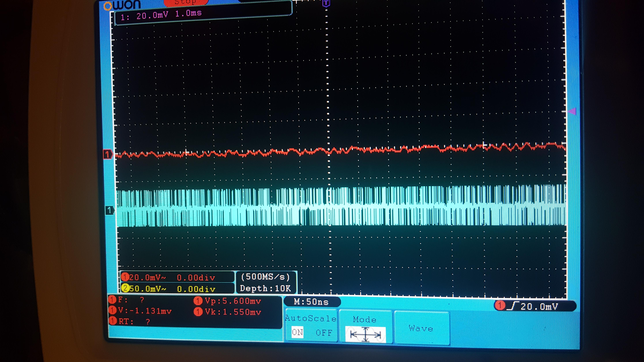Screen dimensions: 644x362
Task: Click the Mode label
Action: [365, 319]
